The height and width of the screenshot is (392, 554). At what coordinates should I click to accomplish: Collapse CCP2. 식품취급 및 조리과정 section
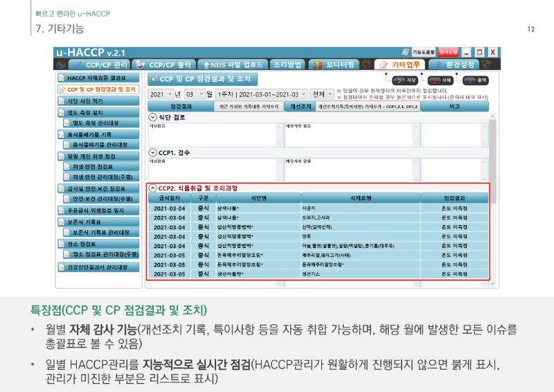(x=152, y=188)
